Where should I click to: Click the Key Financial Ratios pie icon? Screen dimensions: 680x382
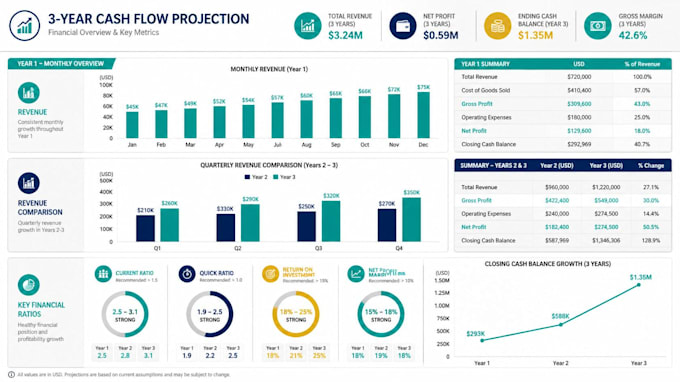coord(29,285)
